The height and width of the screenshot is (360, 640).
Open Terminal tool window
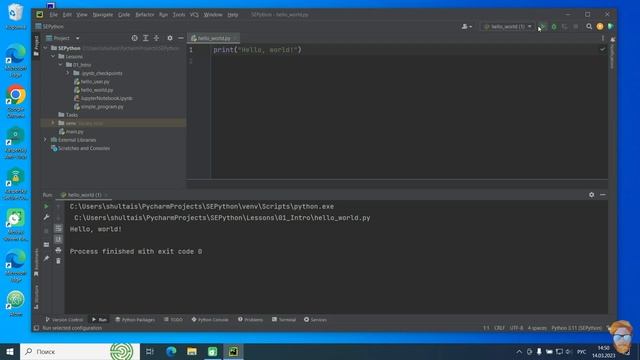pos(284,320)
